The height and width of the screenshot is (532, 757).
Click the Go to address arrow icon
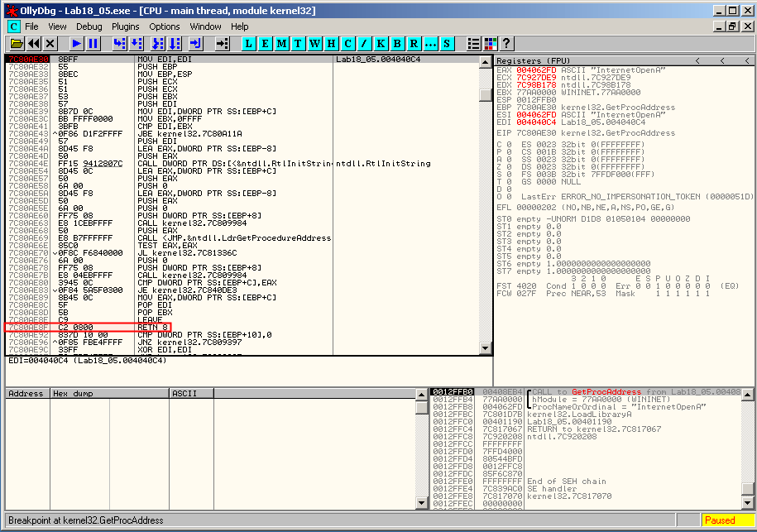222,43
